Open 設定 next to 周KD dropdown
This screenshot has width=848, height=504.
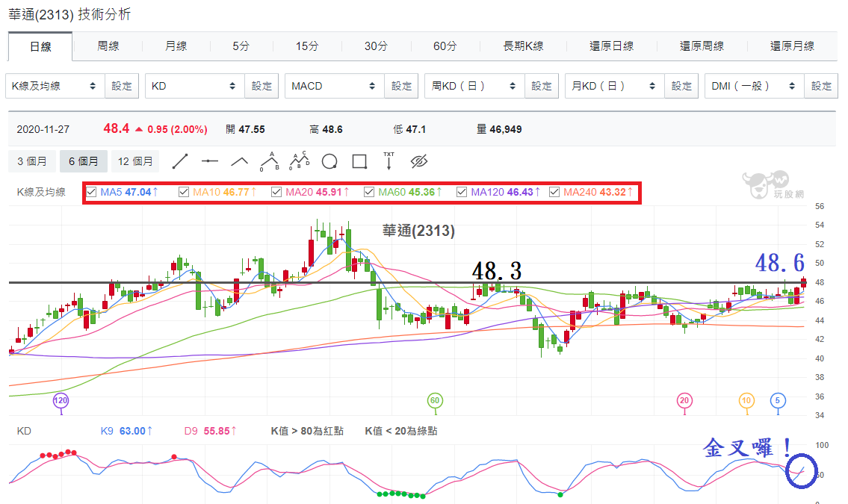(x=542, y=86)
